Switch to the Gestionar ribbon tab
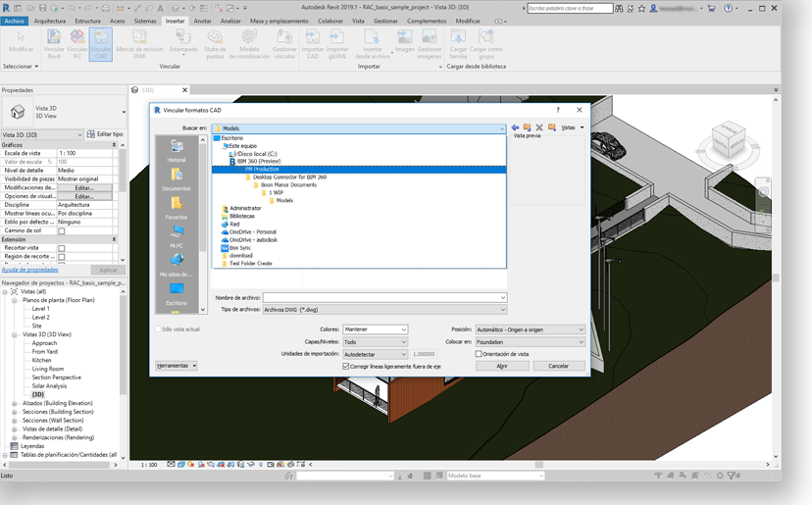Screen dimensions: 812x505 click(385, 21)
